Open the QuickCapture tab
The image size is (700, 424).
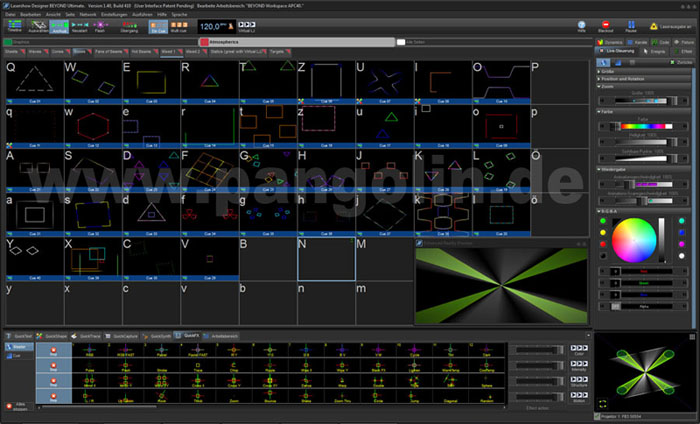(x=121, y=336)
